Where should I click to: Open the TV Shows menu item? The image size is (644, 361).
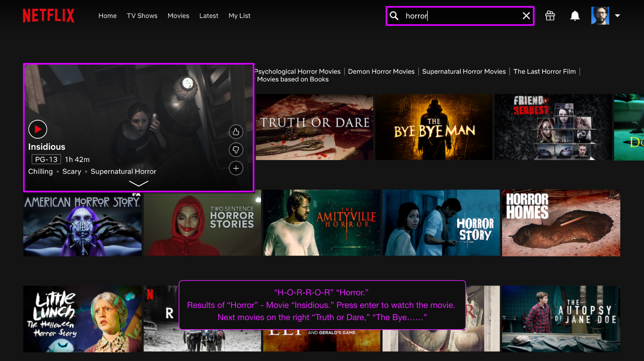pyautogui.click(x=142, y=16)
